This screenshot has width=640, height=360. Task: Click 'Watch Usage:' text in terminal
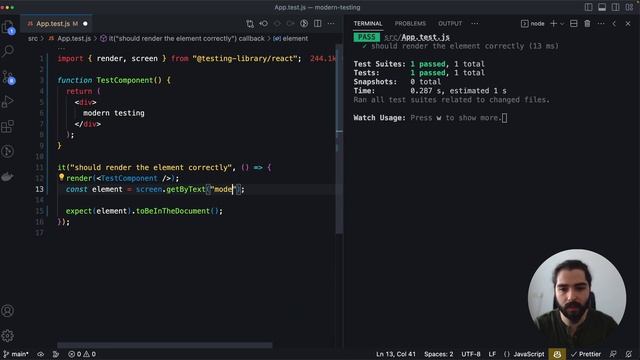click(379, 118)
